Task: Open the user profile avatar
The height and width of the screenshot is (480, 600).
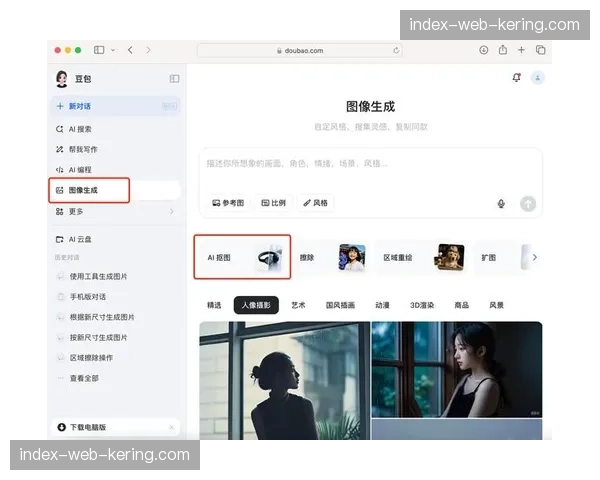Action: pos(538,78)
